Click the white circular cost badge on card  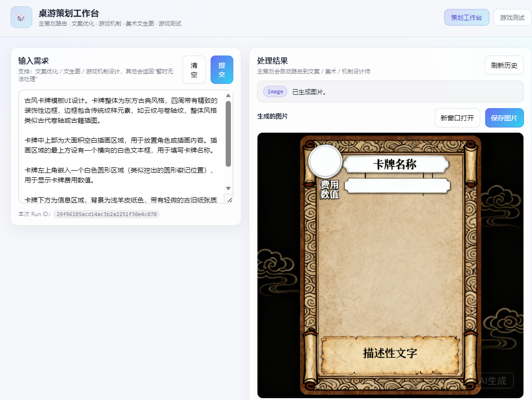pos(325,161)
